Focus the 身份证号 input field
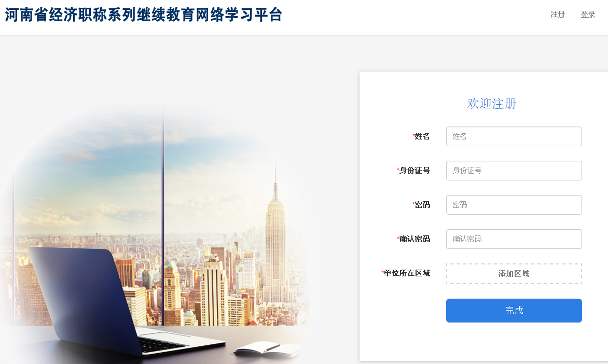608x364 pixels. 514,171
